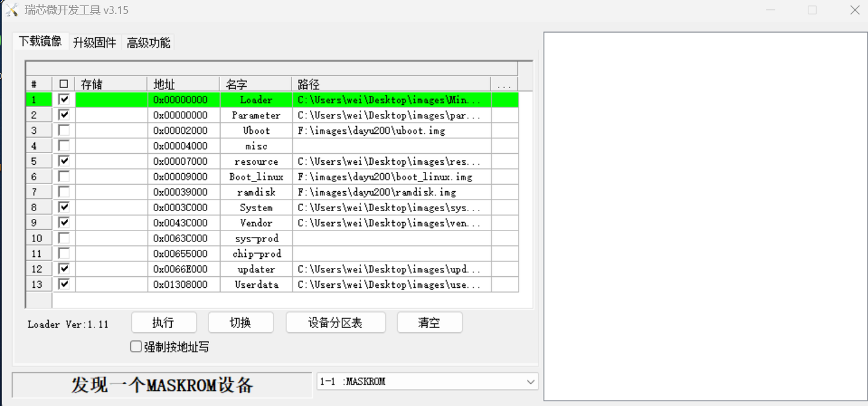
Task: Click the 执行 button to start flashing
Action: (163, 322)
